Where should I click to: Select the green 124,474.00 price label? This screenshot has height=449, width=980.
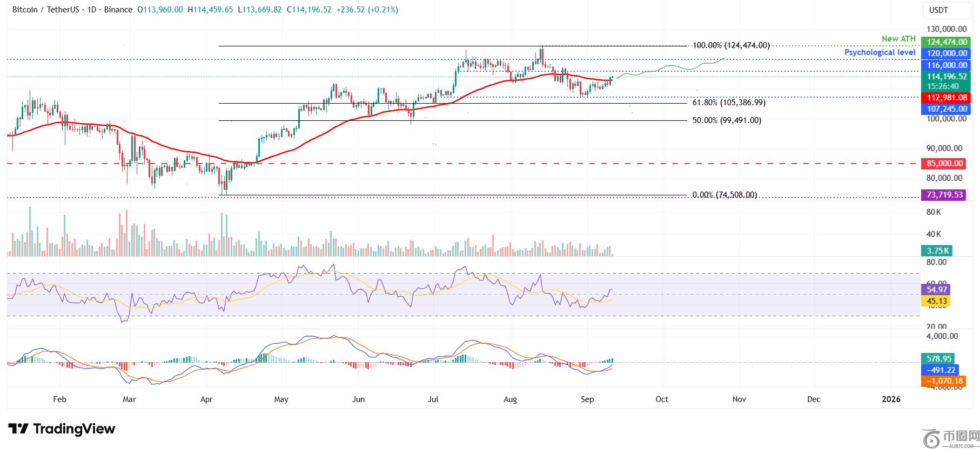point(945,42)
